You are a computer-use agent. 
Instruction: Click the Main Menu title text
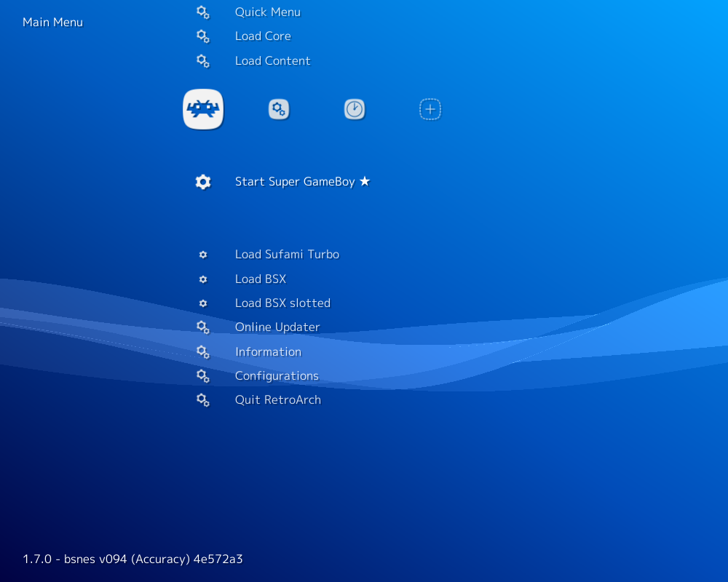point(52,23)
